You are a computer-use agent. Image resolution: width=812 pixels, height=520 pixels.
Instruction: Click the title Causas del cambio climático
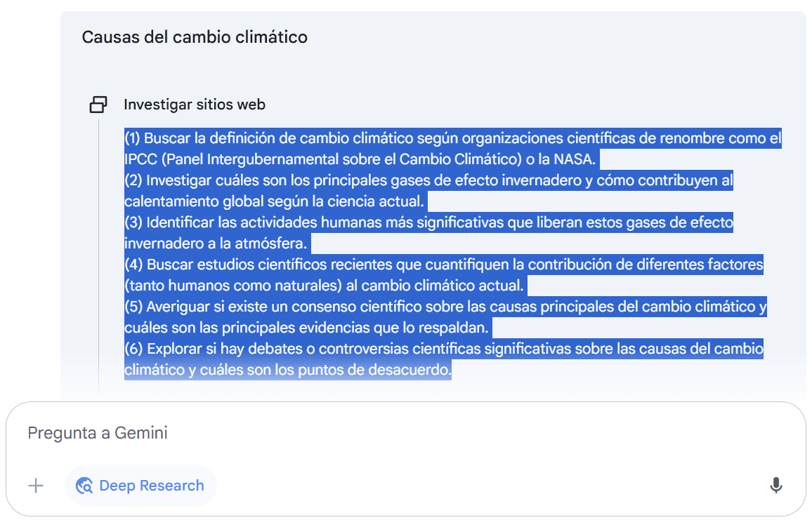195,37
